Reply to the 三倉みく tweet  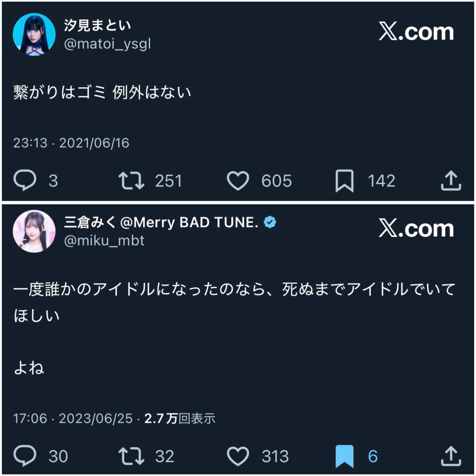[25, 456]
